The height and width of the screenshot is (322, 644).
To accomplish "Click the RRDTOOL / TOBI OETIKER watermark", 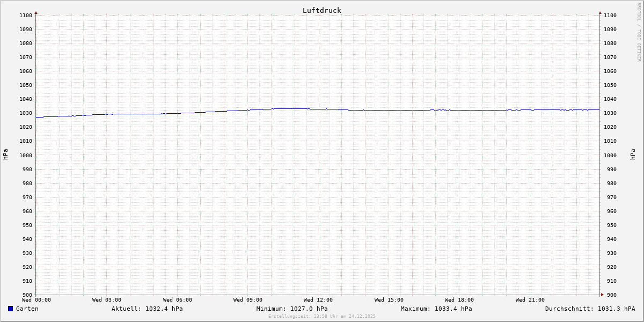I will [639, 32].
